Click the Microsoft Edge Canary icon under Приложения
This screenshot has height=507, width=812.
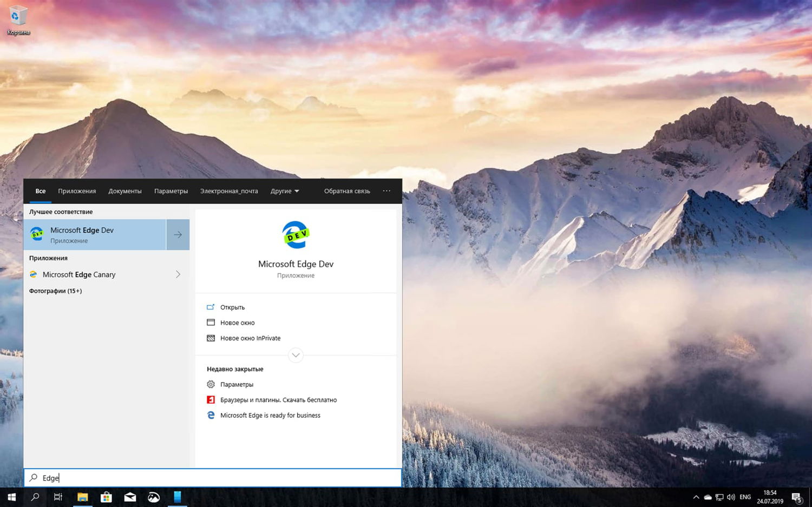33,274
